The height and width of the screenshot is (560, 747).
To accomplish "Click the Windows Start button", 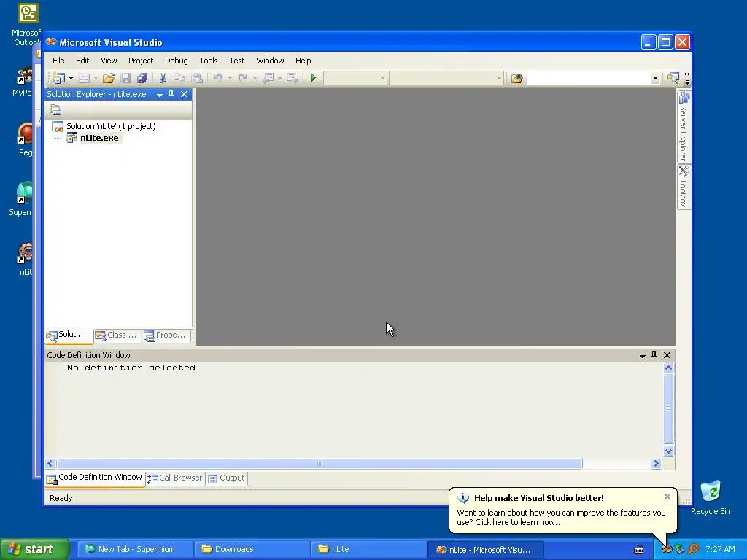I will pyautogui.click(x=34, y=550).
